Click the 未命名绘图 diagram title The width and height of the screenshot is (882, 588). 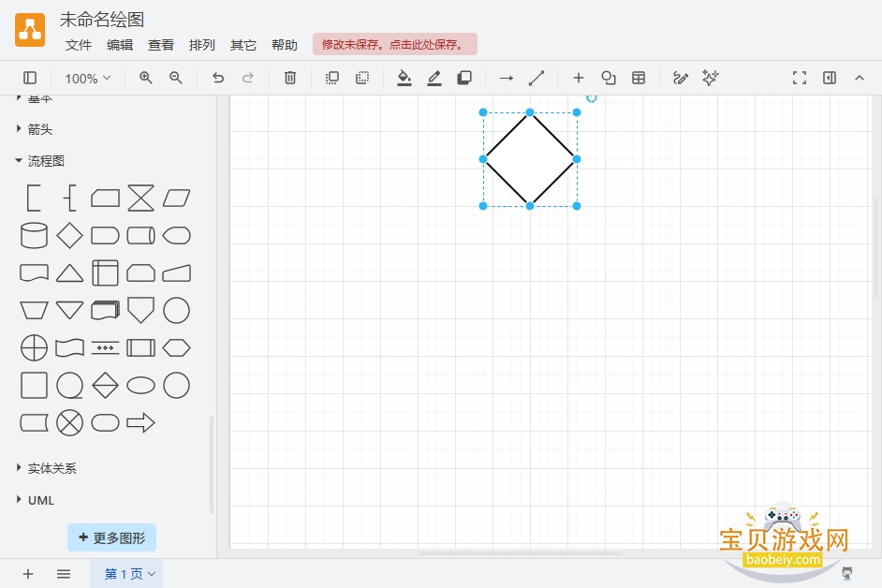click(102, 20)
